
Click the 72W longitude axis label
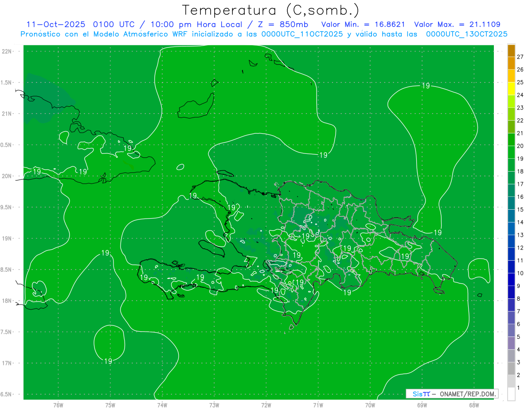pyautogui.click(x=266, y=405)
